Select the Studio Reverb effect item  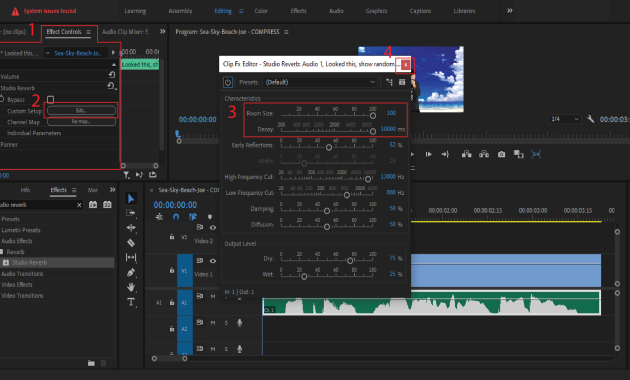tap(29, 263)
